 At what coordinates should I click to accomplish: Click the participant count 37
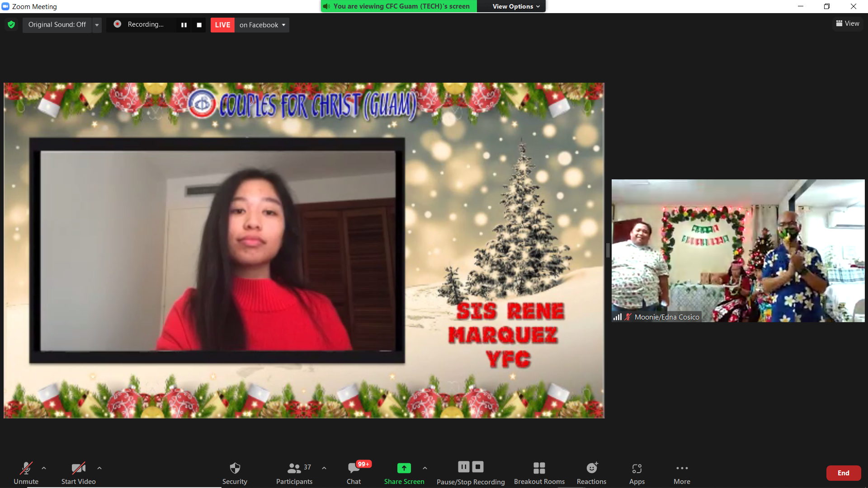point(307,467)
